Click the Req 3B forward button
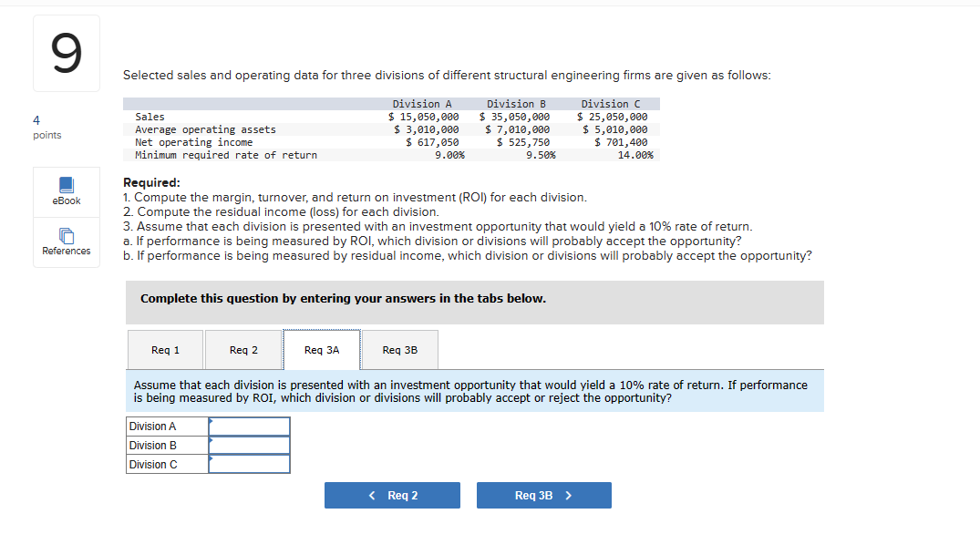Viewport: 980px width, 555px height. tap(543, 495)
